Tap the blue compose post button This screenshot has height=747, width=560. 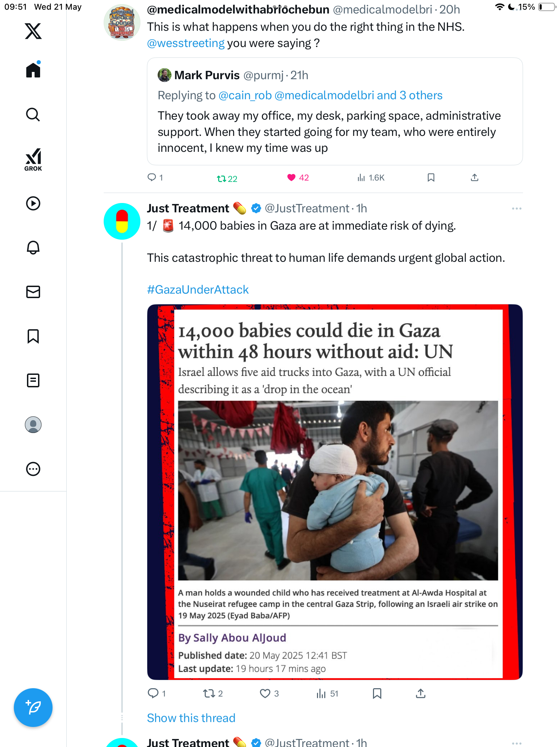click(33, 708)
